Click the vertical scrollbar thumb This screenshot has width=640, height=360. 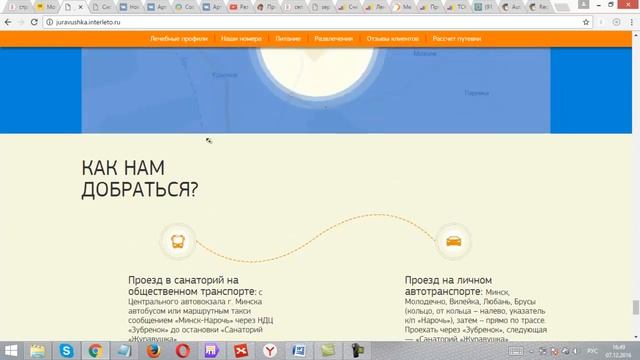click(x=636, y=307)
